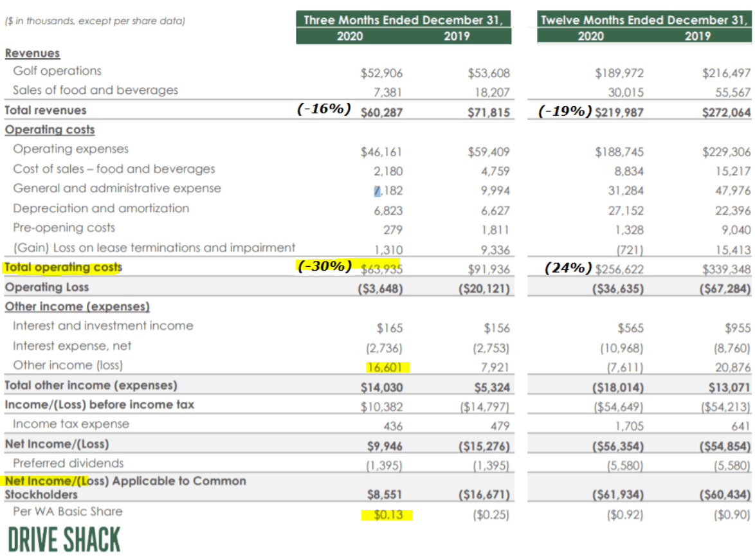
Task: Select the Operating Loss row label
Action: click(x=47, y=287)
